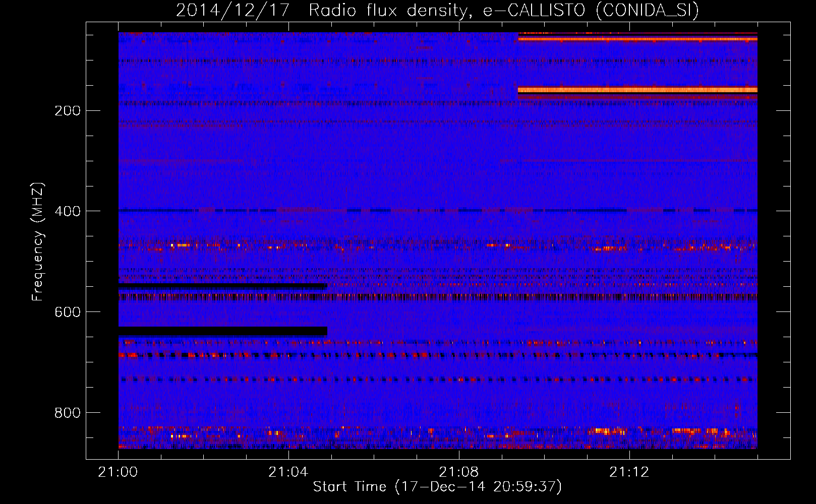
Task: Click the 21:12 time tick label
Action: coord(629,472)
